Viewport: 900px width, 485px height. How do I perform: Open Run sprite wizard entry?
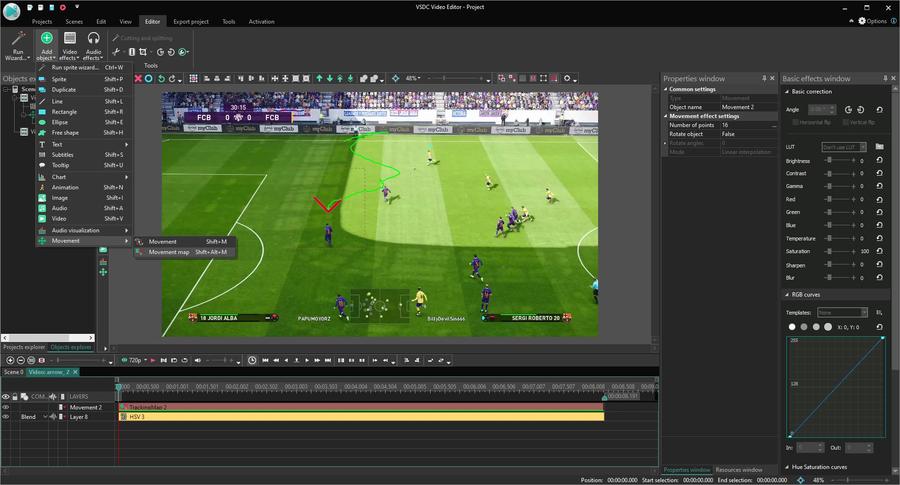coord(84,67)
